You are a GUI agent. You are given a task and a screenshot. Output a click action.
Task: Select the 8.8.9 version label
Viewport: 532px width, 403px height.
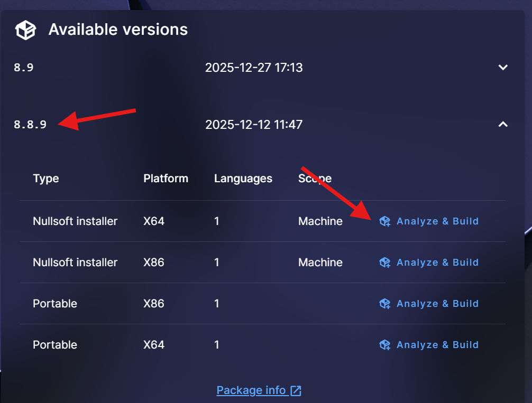click(x=30, y=125)
